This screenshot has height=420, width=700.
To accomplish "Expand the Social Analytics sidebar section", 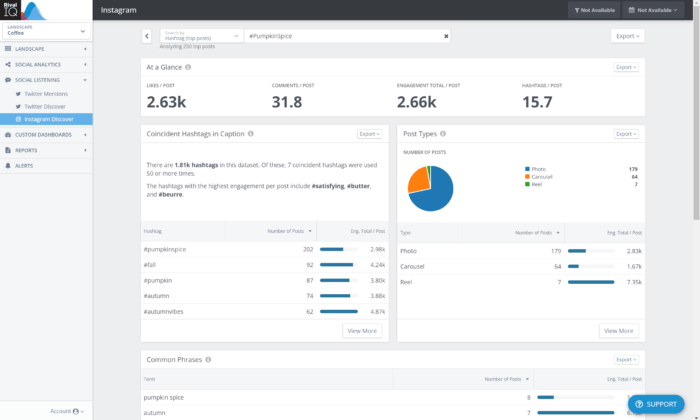I will pos(45,63).
